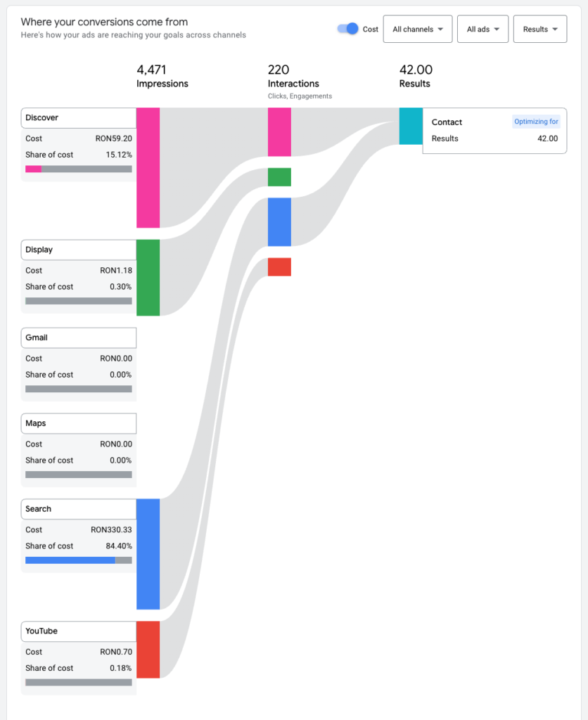Click the green Display interactions node bar
The width and height of the screenshot is (588, 720).
pos(279,176)
